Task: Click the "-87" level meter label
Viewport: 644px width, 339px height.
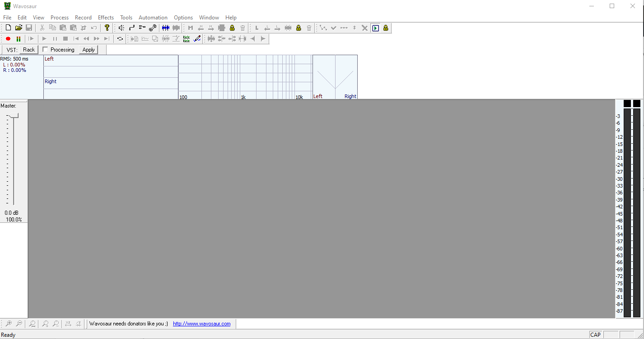Action: (619, 311)
